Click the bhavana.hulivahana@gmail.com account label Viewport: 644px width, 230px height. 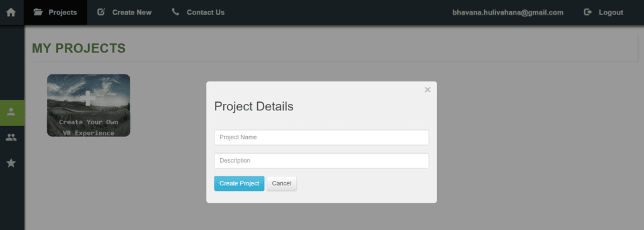(x=508, y=13)
